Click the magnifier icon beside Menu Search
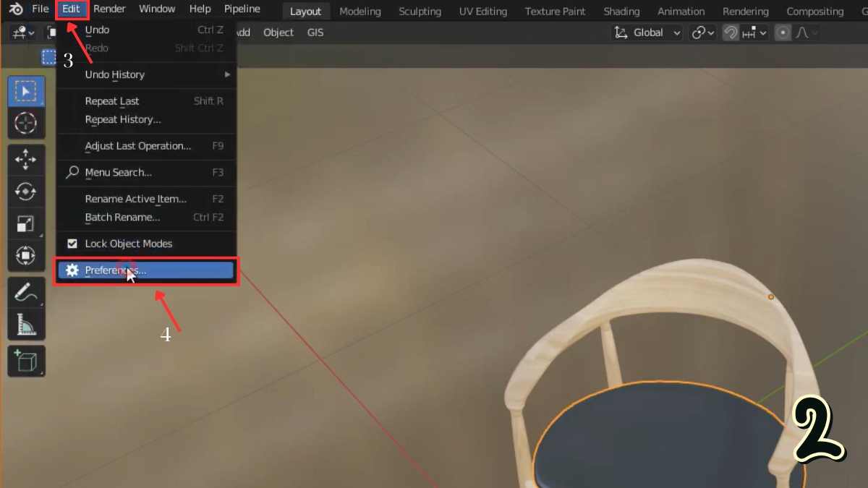Screen dimensions: 868x488 click(x=72, y=172)
